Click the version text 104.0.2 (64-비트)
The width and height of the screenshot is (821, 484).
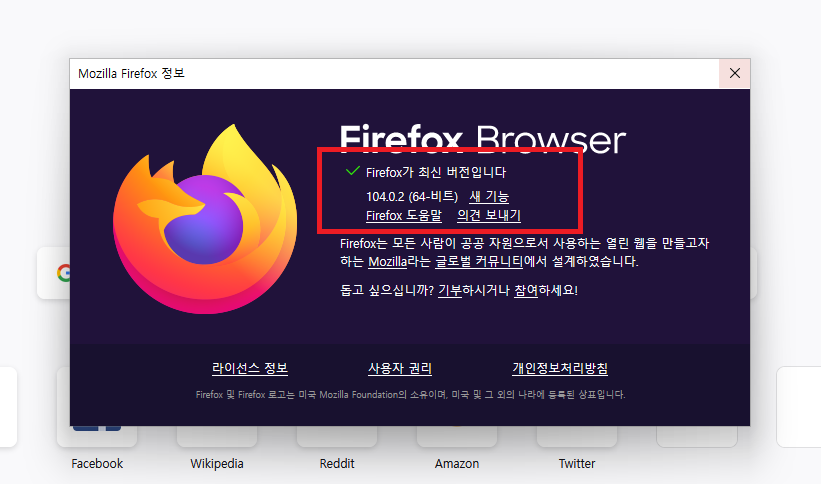pos(412,196)
